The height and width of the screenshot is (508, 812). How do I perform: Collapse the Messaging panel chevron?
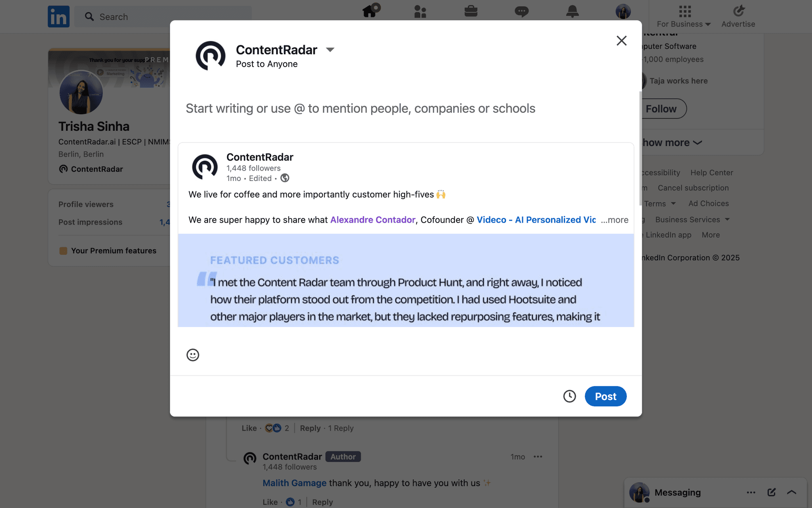pos(792,492)
